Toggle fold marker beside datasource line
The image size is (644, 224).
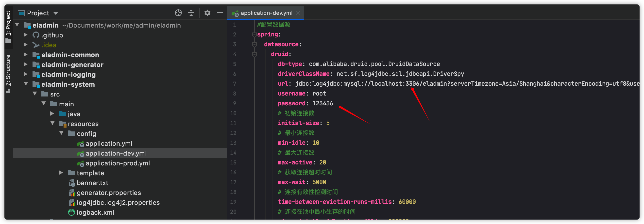tap(254, 45)
